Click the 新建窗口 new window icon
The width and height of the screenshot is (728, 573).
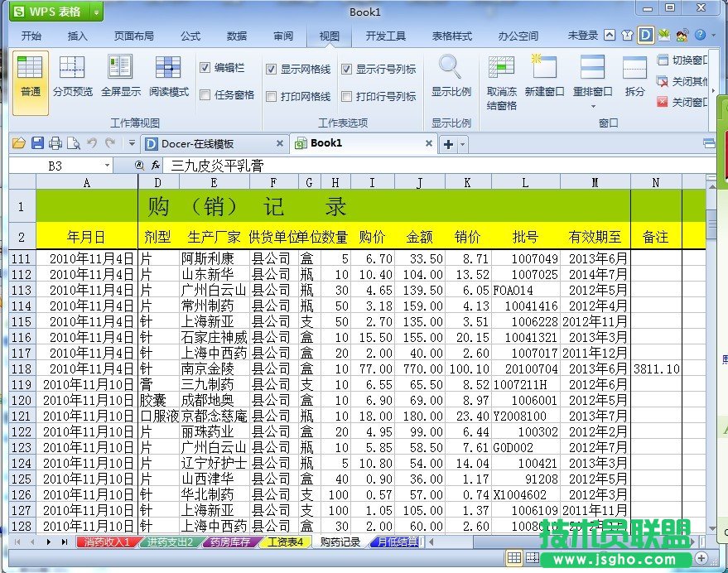544,66
